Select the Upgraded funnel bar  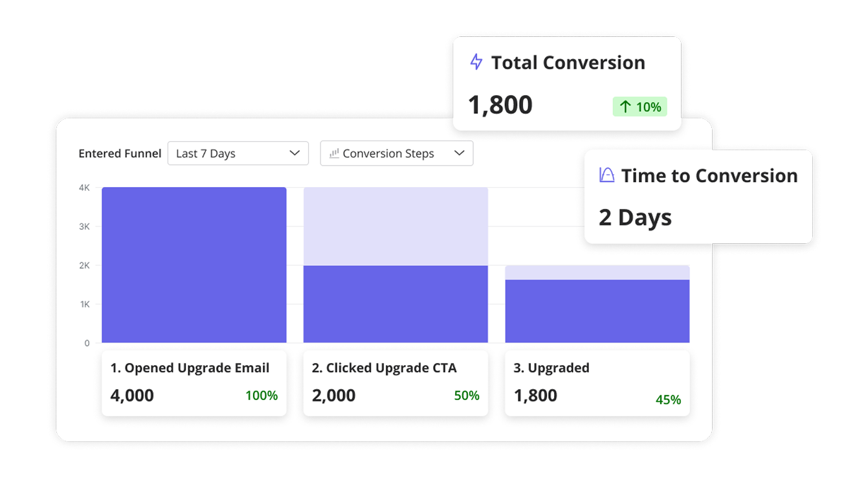[x=597, y=311]
